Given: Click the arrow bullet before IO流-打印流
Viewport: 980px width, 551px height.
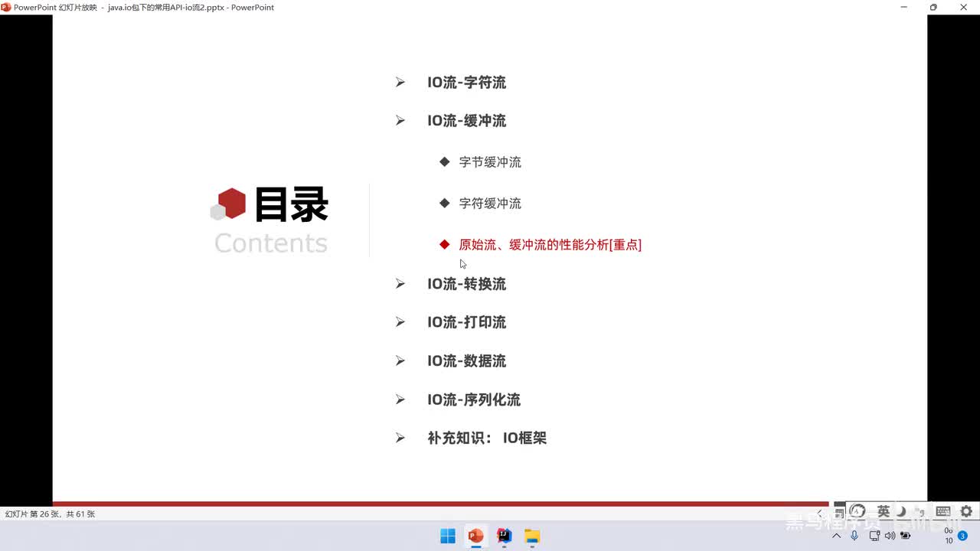Looking at the screenshot, I should coord(400,322).
